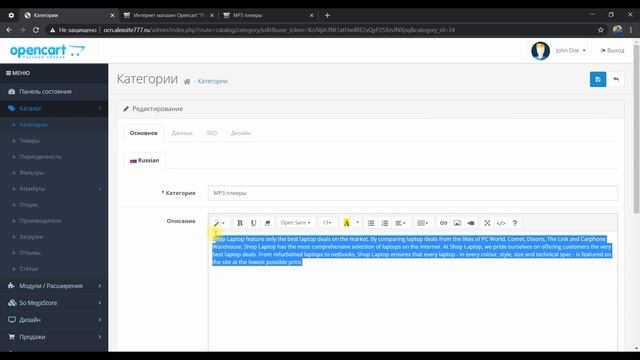The height and width of the screenshot is (360, 640).
Task: Insert a picture into the description
Action: click(x=457, y=223)
